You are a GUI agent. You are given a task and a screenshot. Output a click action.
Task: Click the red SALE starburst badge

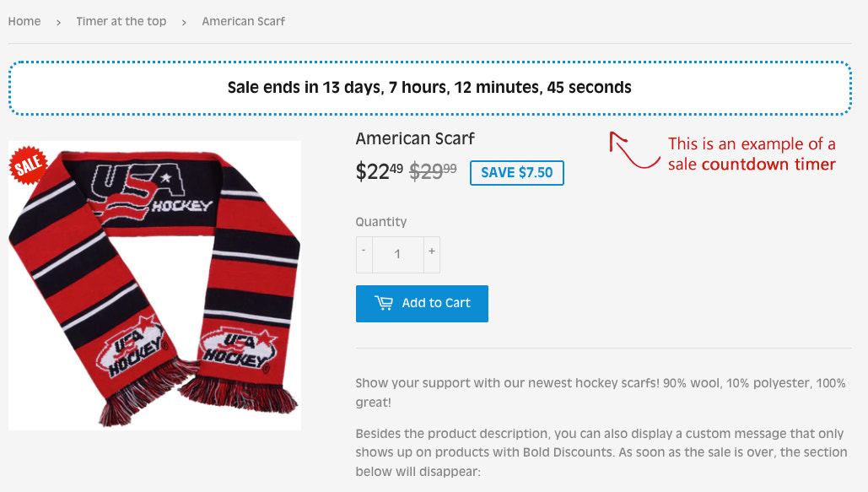(x=28, y=164)
